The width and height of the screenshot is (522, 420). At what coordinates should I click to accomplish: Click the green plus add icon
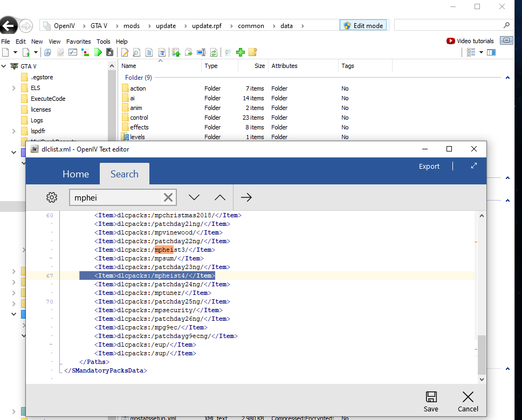(x=241, y=52)
